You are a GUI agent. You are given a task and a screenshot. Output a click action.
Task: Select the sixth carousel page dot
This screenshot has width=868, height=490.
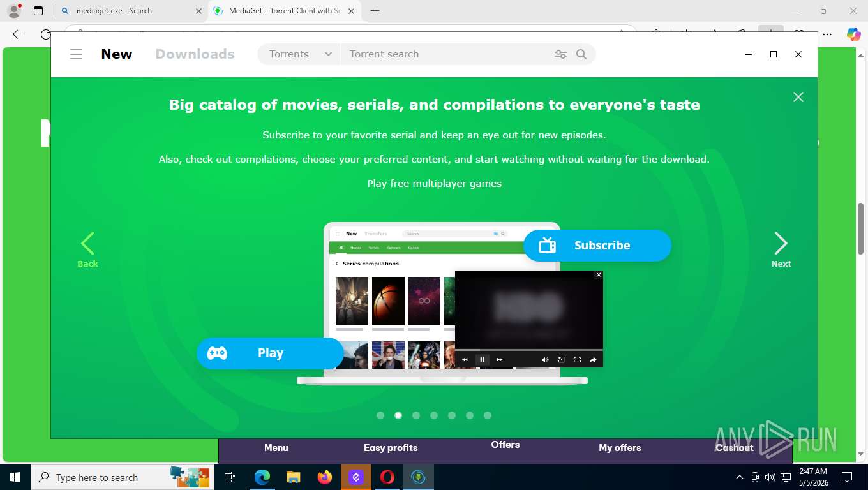(470, 415)
